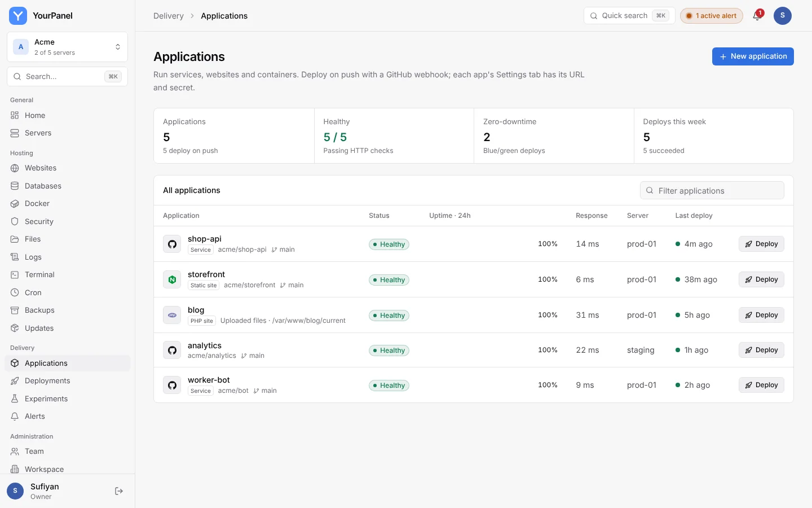Click the Applications cube icon in sidebar
812x508 pixels.
(15, 363)
